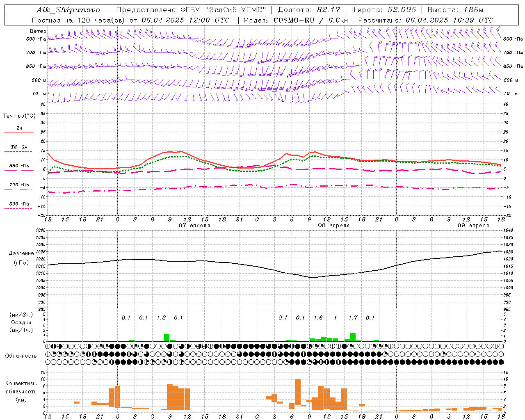The width and height of the screenshot is (525, 420).
Task: Click the tallest orange convective bar on 08 апреля
Action: pyautogui.click(x=298, y=392)
